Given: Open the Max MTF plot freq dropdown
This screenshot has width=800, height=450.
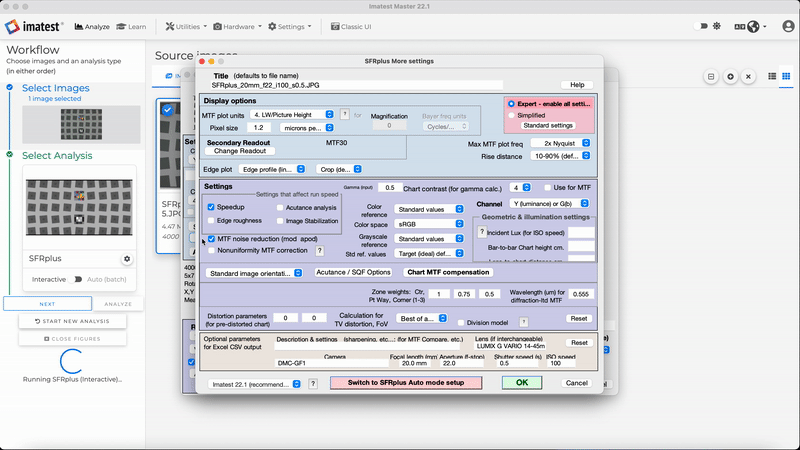Looking at the screenshot, I should pos(561,143).
